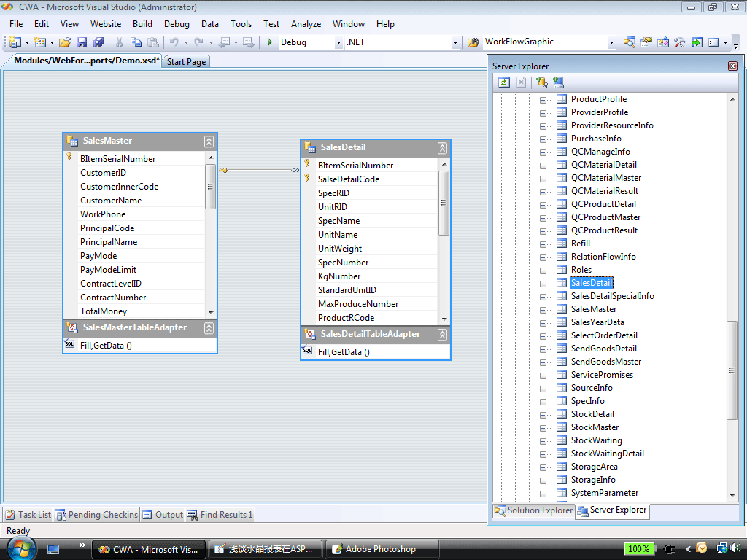
Task: Expand the Roles tree node
Action: click(543, 271)
